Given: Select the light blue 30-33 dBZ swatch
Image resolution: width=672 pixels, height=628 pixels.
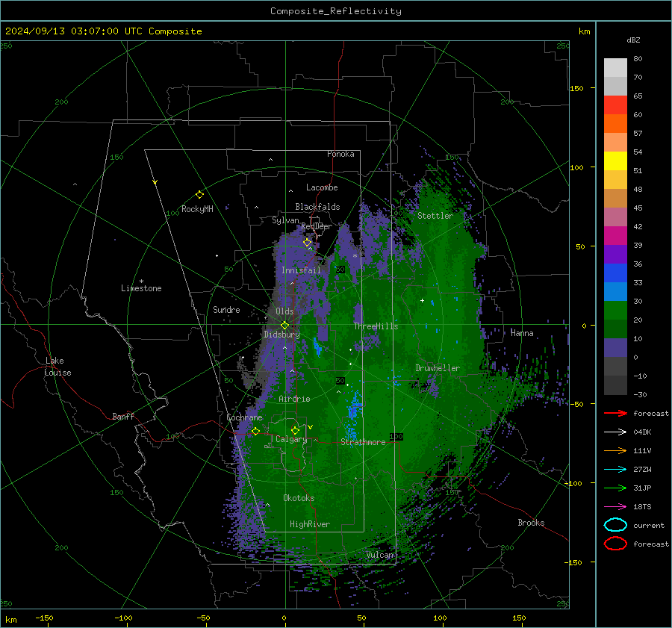Looking at the screenshot, I should (615, 292).
